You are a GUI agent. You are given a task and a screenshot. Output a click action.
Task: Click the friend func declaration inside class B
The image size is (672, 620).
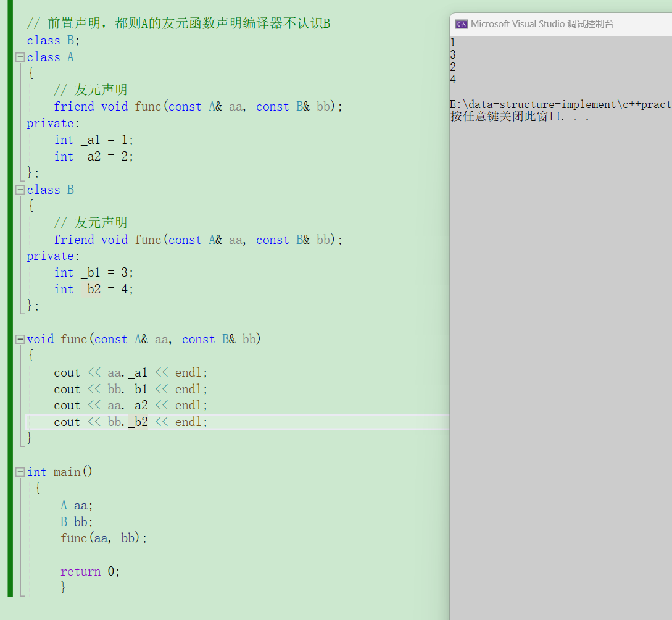[198, 240]
